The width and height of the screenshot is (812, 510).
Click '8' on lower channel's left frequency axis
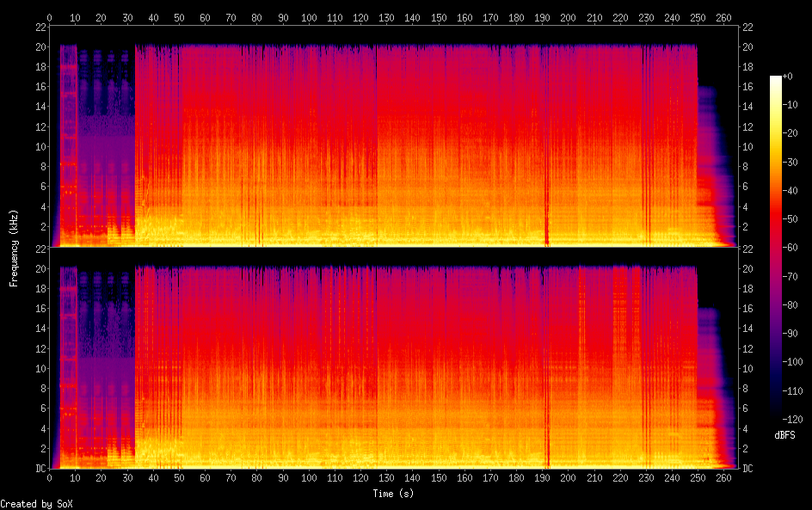(44, 389)
